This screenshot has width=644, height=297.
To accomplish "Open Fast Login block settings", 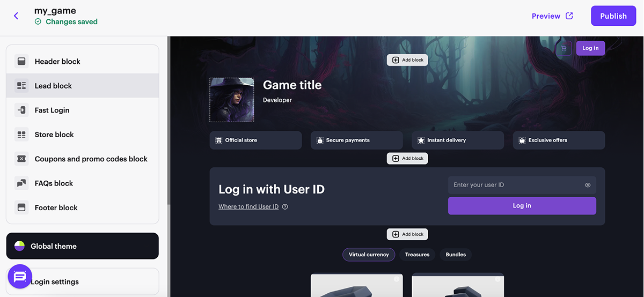I will [x=52, y=110].
